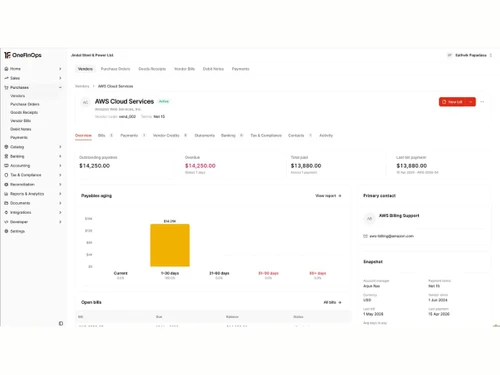
Task: Click the Purchases cart icon
Action: click(6, 87)
